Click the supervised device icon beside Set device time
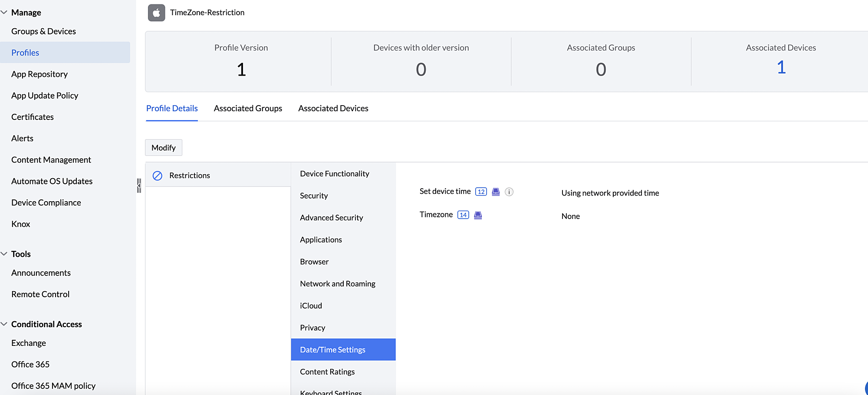This screenshot has width=868, height=395. (496, 192)
